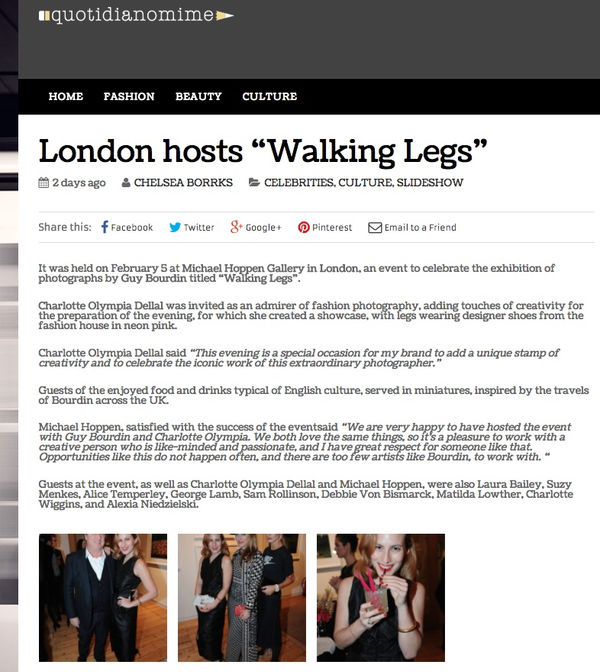Pin article with Pinterest icon
The image size is (600, 672).
pyautogui.click(x=303, y=227)
